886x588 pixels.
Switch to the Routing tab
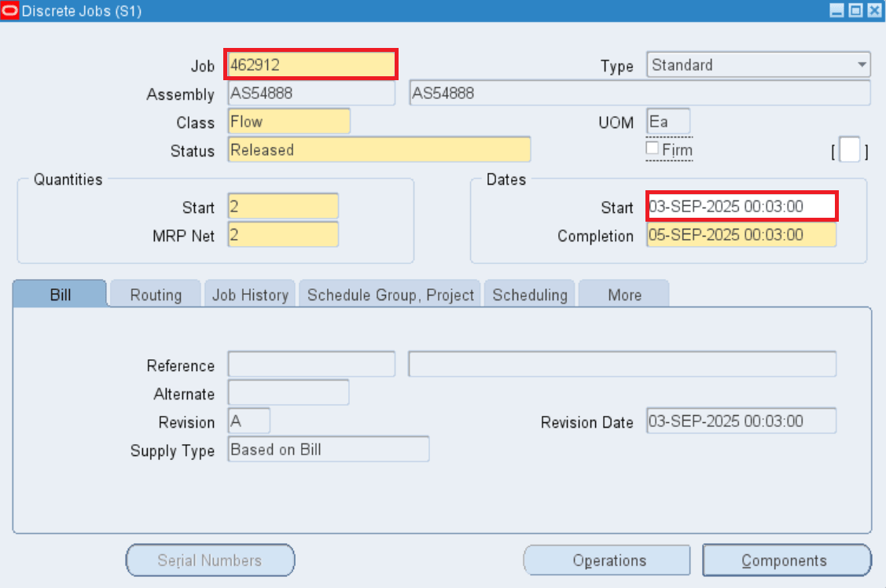pos(155,294)
